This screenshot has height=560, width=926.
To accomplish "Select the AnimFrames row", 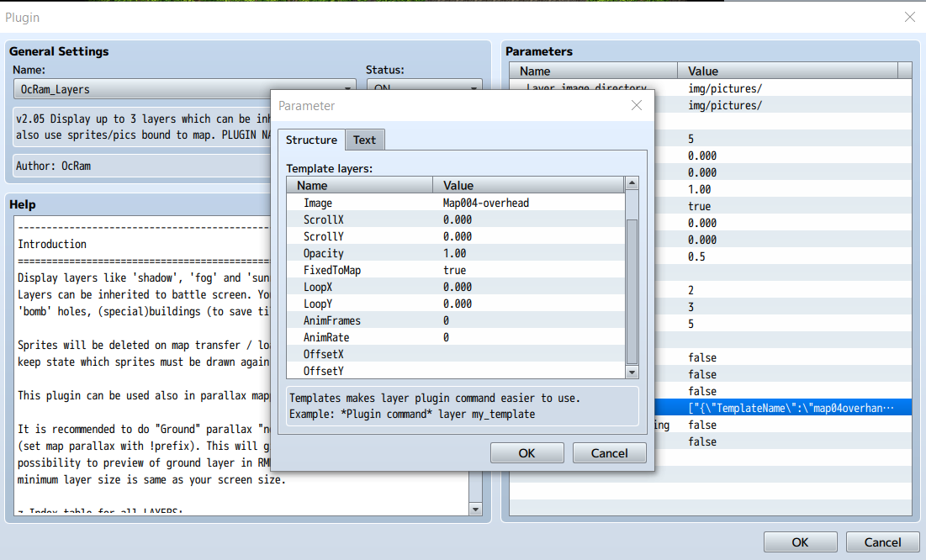I will pyautogui.click(x=455, y=320).
